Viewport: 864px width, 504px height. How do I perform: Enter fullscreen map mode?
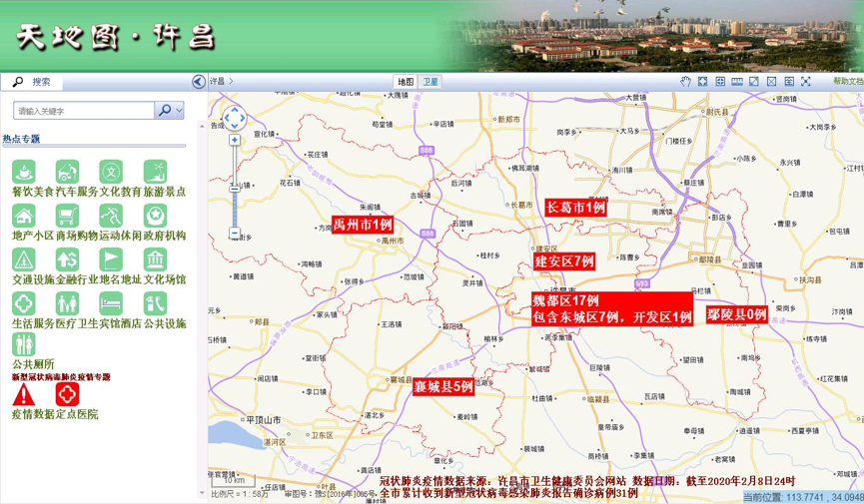coord(806,82)
